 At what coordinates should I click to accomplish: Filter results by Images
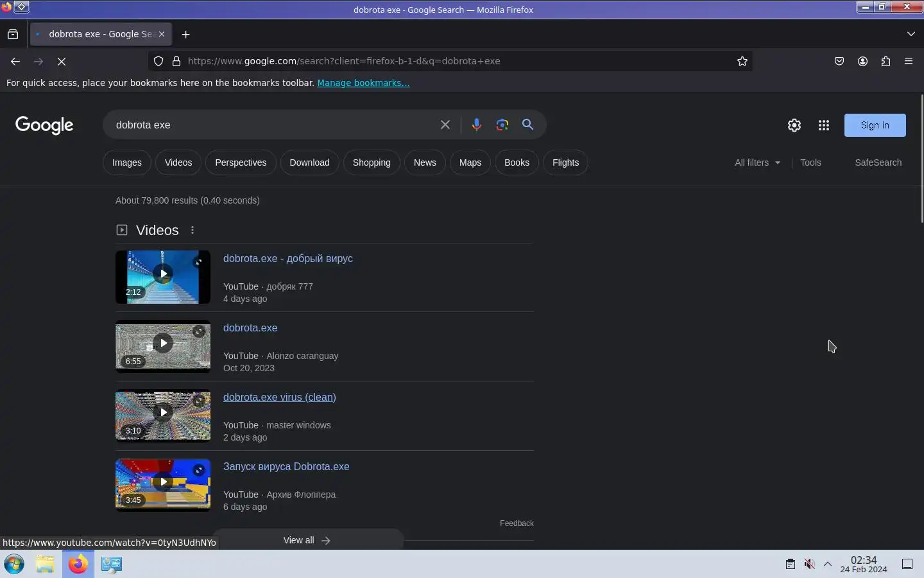click(127, 162)
